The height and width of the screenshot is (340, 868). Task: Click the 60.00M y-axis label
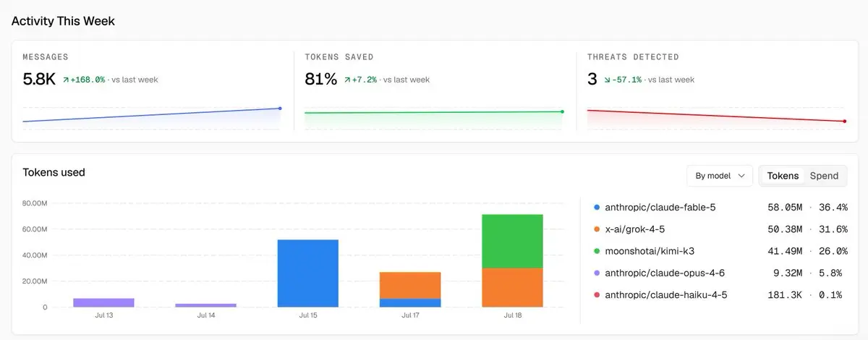[35, 229]
